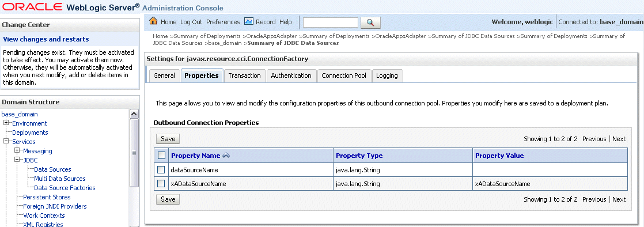Click the Log Out link

(x=191, y=22)
